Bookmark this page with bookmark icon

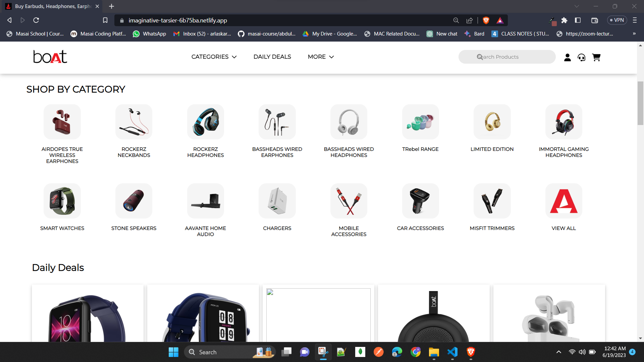(105, 20)
